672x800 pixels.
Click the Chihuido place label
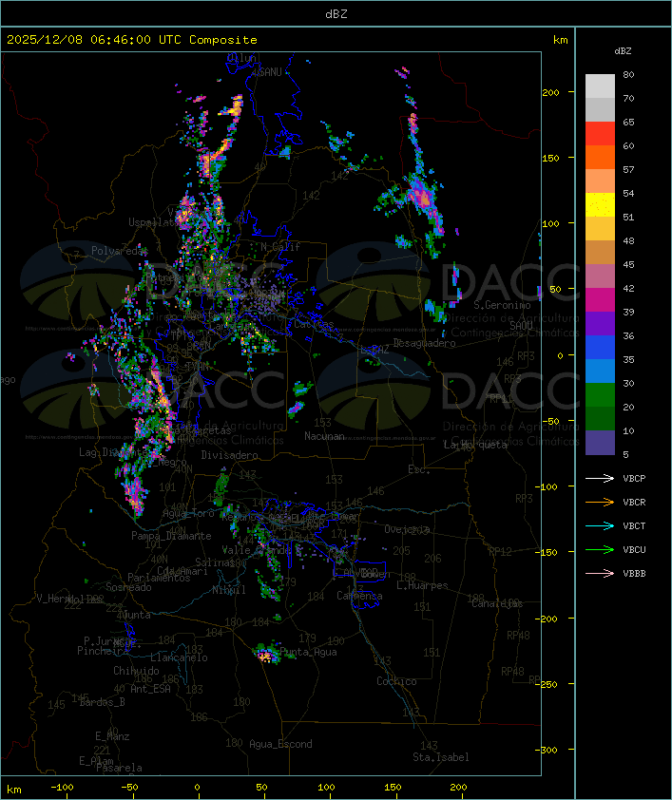(136, 671)
